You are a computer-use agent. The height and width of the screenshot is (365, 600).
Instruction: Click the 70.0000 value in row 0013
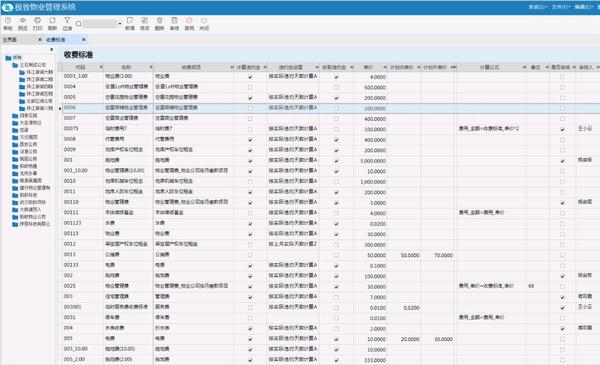pos(443,255)
